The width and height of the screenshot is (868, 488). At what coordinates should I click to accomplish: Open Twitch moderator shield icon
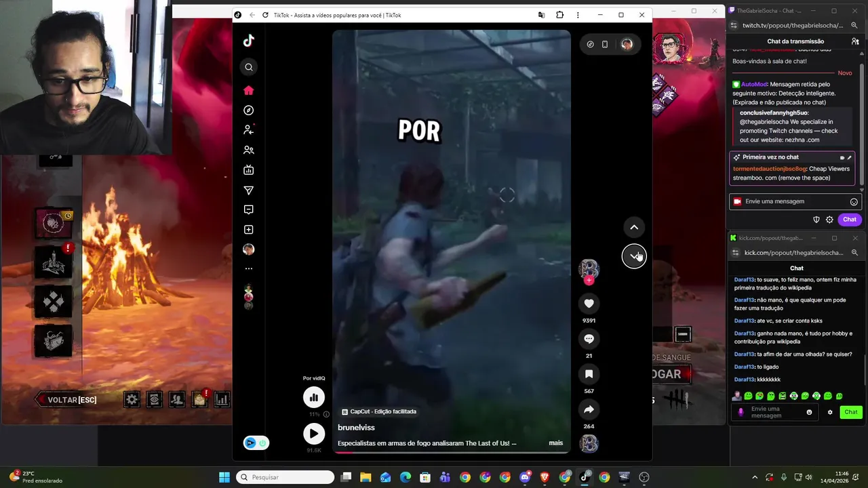coord(816,220)
